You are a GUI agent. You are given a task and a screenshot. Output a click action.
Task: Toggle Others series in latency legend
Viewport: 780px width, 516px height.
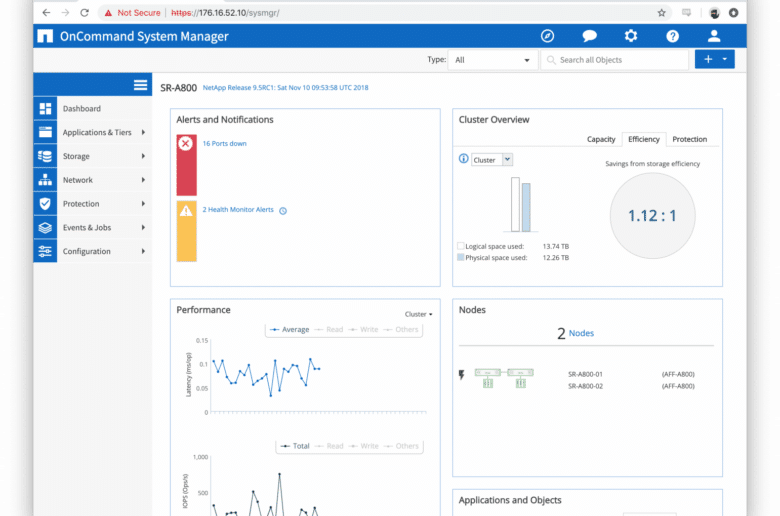[401, 329]
